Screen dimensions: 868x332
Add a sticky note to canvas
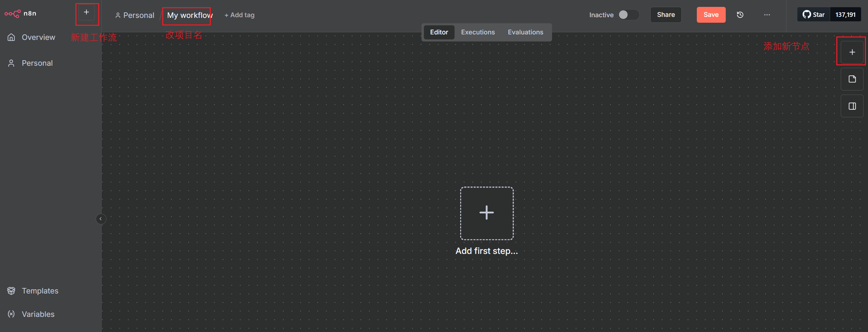pyautogui.click(x=852, y=79)
